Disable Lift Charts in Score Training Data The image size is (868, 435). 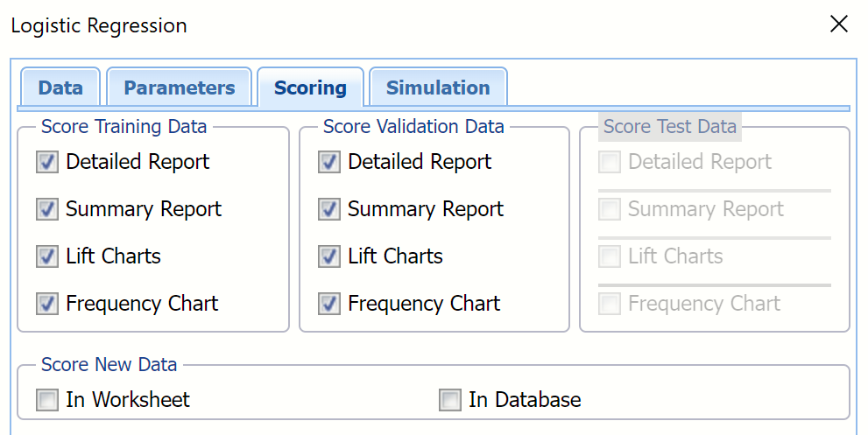point(47,256)
